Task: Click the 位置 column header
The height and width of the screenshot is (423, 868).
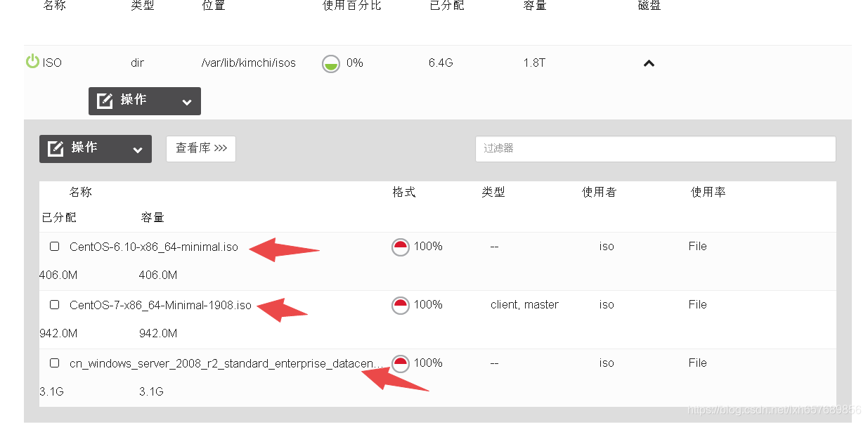Action: tap(214, 6)
